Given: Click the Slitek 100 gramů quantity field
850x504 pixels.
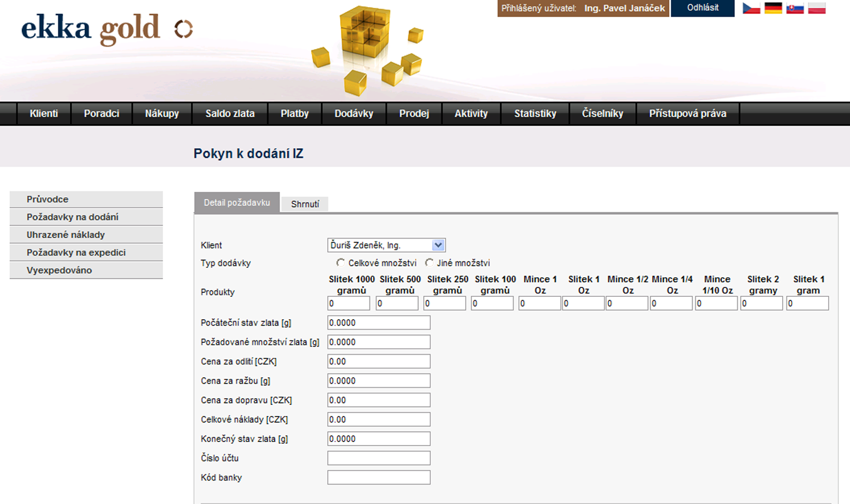Looking at the screenshot, I should pyautogui.click(x=492, y=303).
